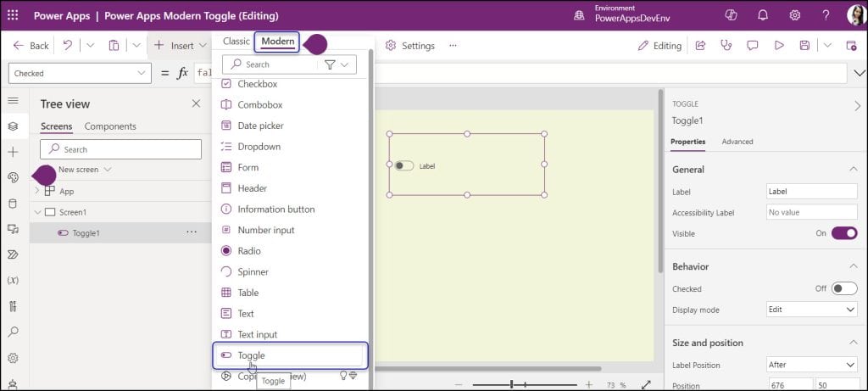The image size is (868, 391).
Task: Switch to the Modern controls tab
Action: [277, 42]
